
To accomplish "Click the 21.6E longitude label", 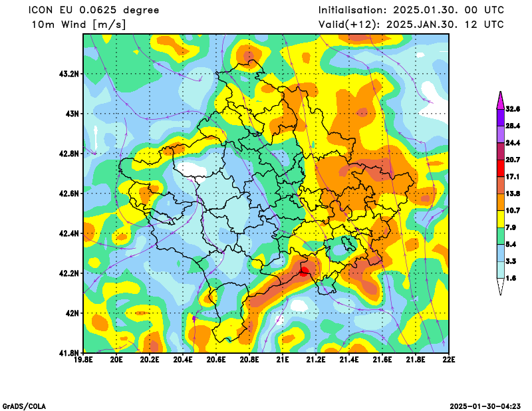I will point(383,359).
